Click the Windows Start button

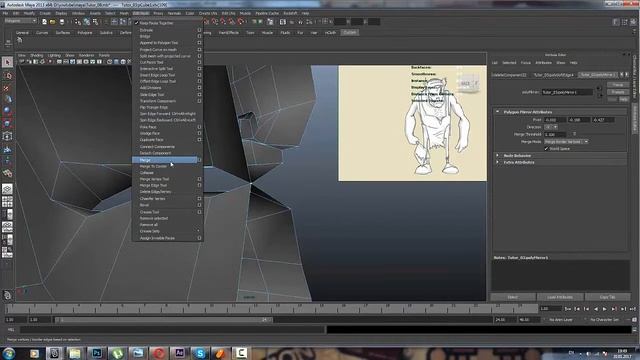9,353
